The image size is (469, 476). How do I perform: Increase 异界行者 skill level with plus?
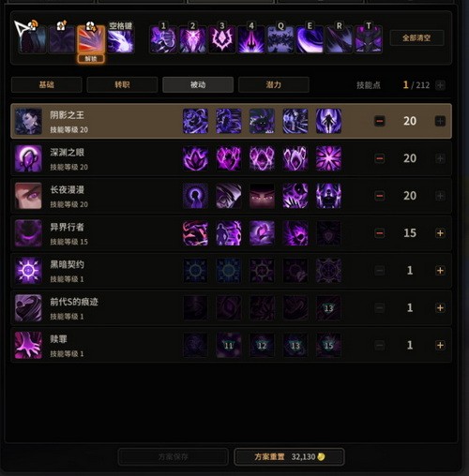(440, 233)
